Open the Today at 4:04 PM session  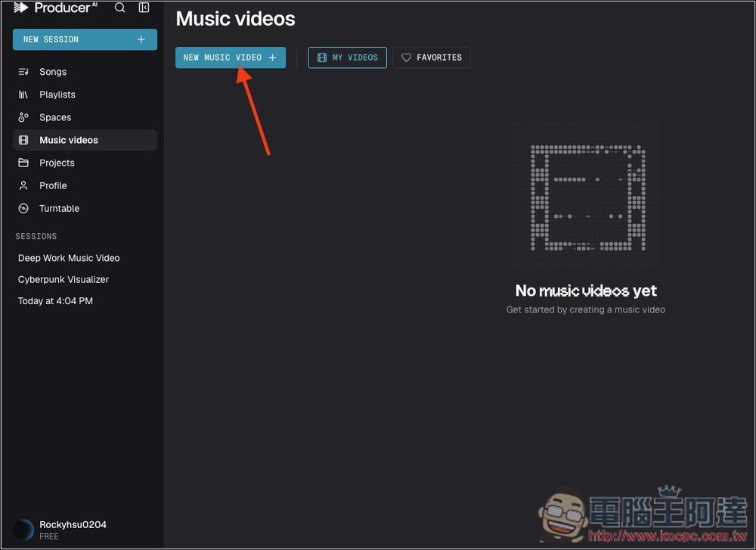pyautogui.click(x=55, y=301)
